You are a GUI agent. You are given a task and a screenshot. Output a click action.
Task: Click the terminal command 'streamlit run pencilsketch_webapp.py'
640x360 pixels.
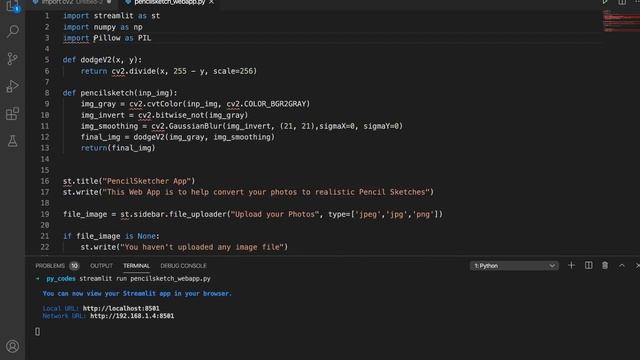coord(145,279)
